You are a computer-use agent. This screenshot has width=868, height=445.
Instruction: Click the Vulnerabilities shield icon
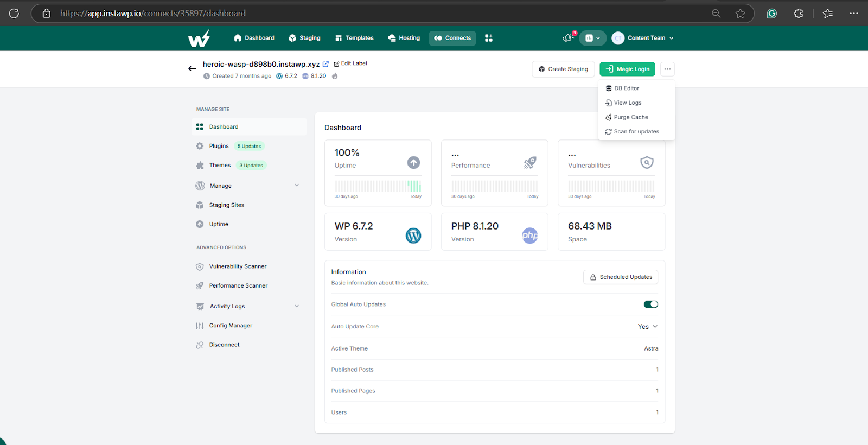647,162
